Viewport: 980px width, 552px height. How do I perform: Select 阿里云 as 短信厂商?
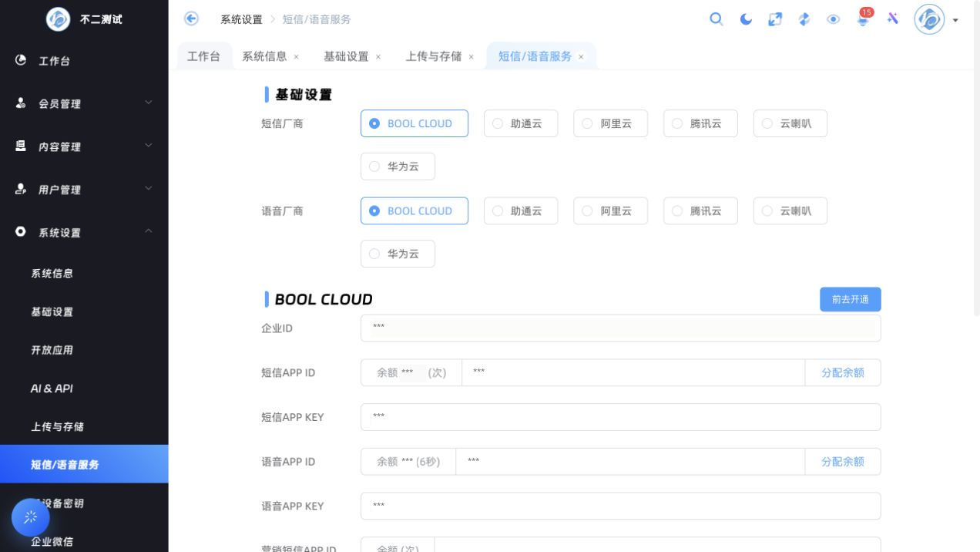point(610,123)
